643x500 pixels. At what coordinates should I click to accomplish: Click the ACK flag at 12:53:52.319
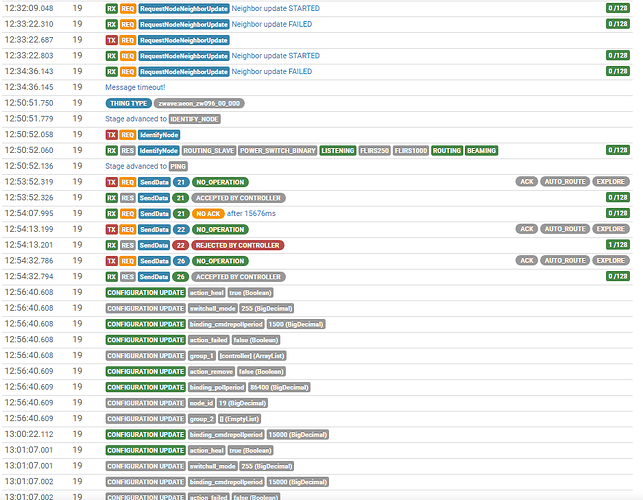[x=527, y=182]
